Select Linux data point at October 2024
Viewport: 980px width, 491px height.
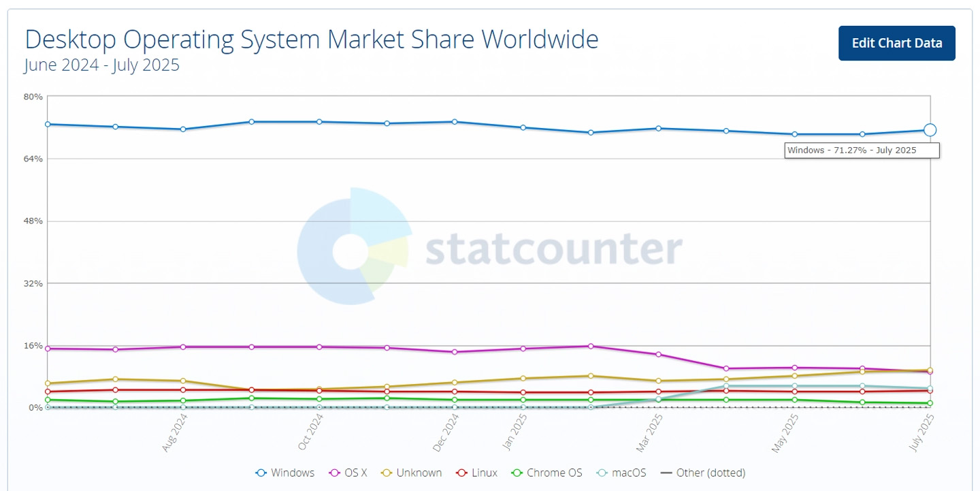pos(319,391)
